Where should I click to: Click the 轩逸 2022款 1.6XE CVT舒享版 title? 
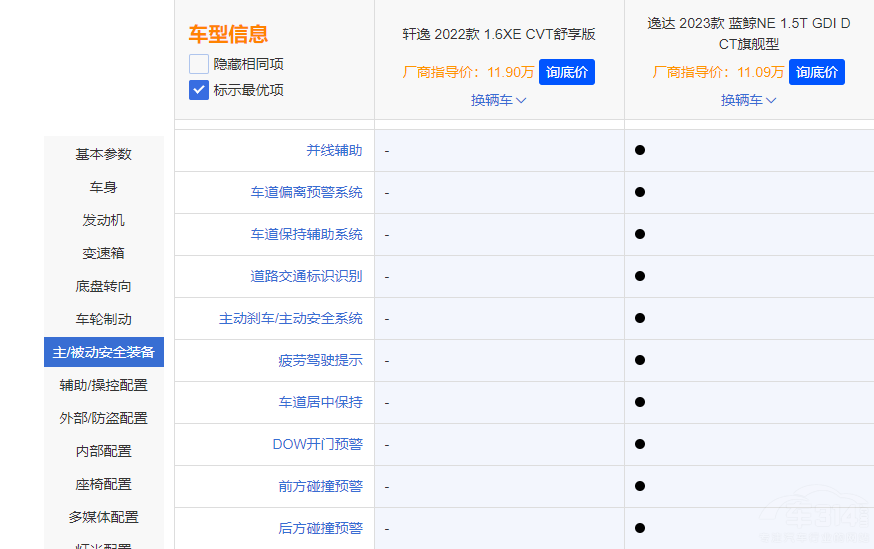click(x=498, y=34)
